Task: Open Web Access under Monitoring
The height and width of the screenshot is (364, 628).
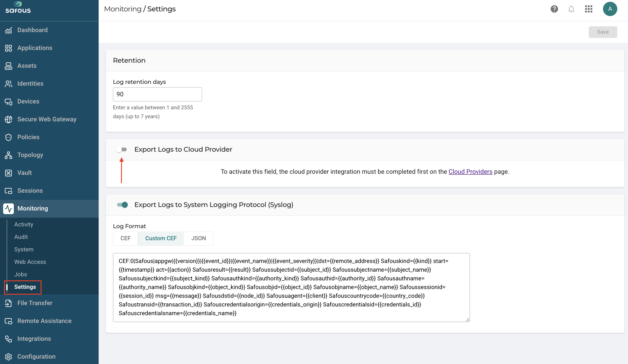Action: [30, 262]
